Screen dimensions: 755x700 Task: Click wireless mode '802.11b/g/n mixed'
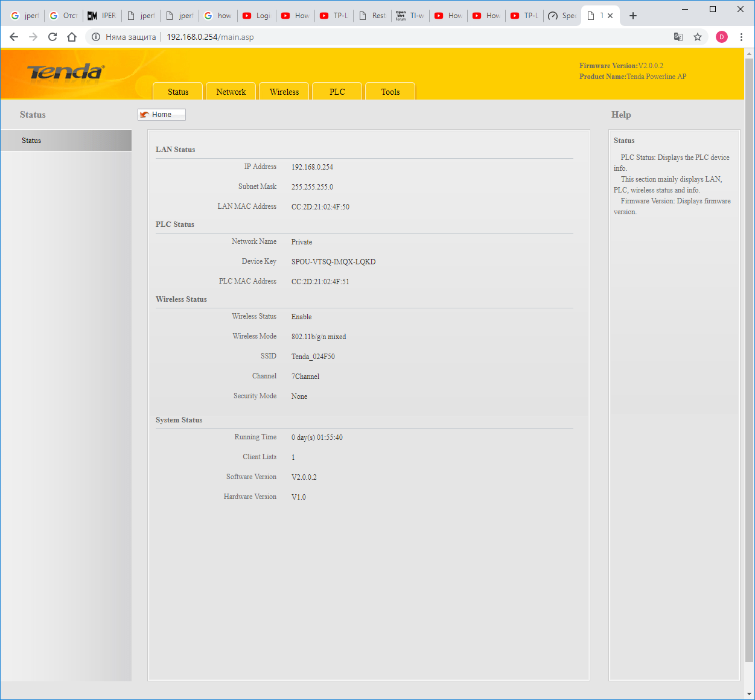click(x=319, y=337)
